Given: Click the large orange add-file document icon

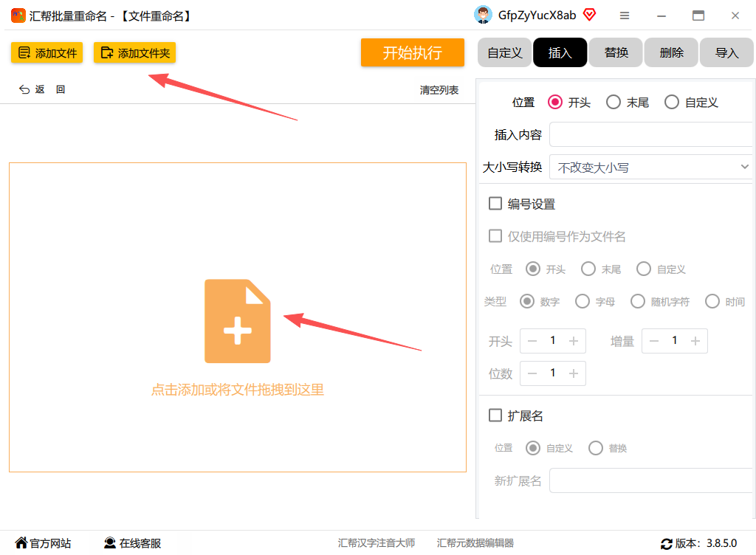Looking at the screenshot, I should [237, 321].
